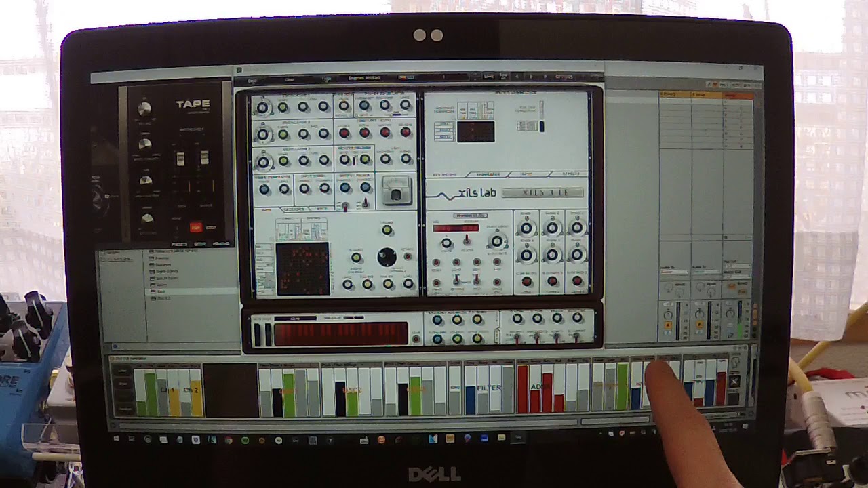
Task: Click the VU meter on XILS synth
Action: tap(396, 190)
